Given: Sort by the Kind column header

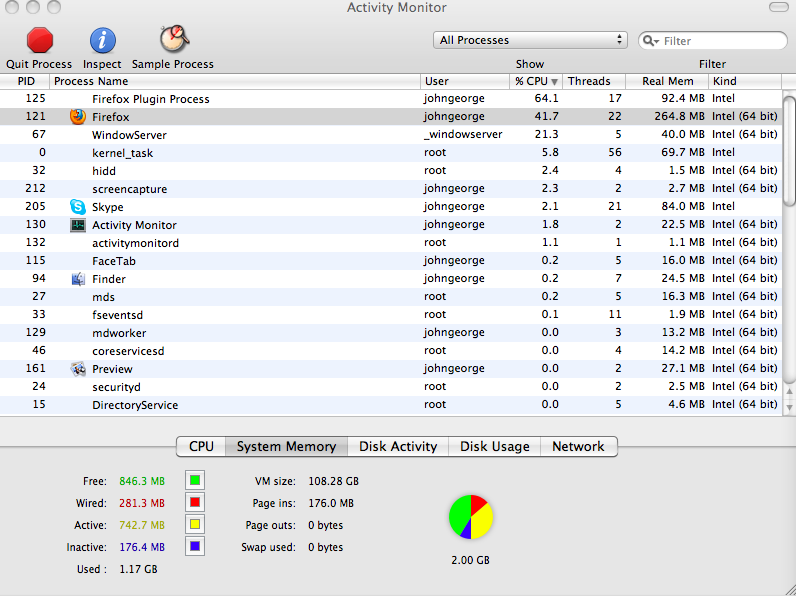Looking at the screenshot, I should coord(745,81).
